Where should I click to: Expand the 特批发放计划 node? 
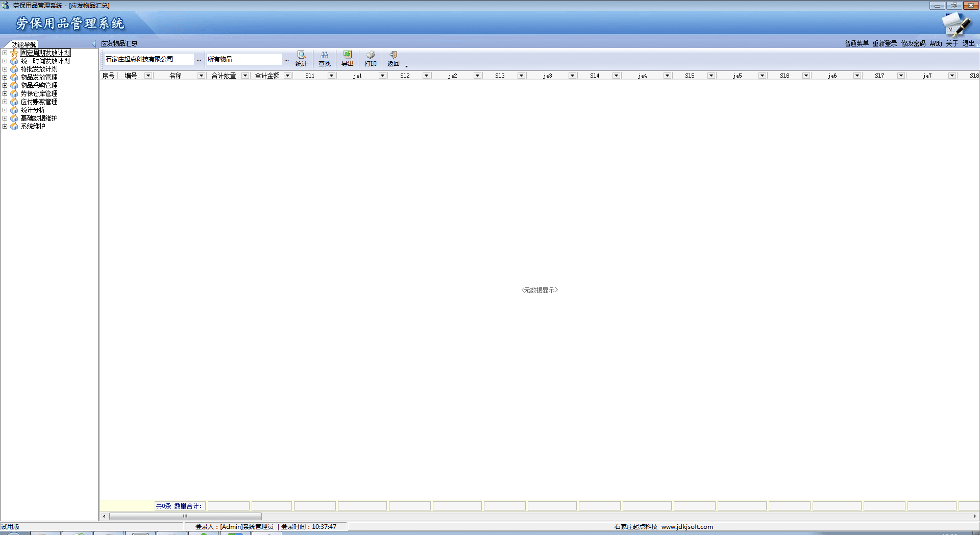tap(5, 69)
